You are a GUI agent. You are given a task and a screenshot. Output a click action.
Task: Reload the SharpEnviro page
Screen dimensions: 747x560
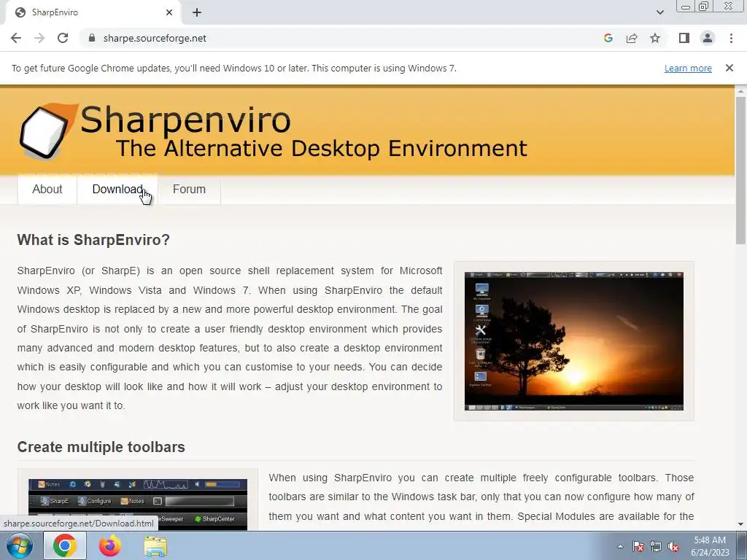pos(63,38)
